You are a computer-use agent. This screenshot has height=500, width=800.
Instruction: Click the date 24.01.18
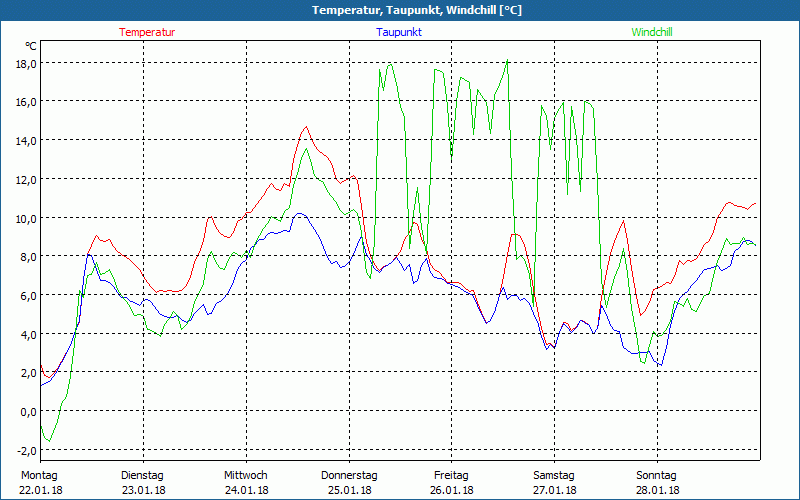tap(246, 490)
